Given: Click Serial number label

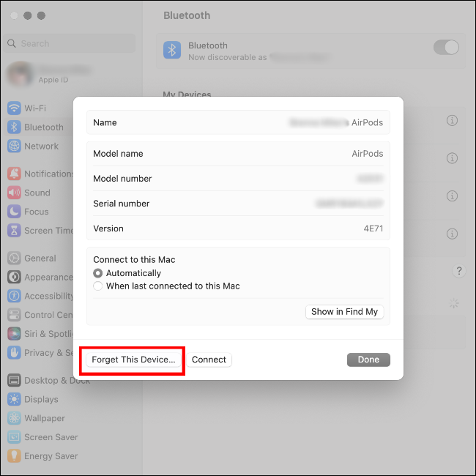Looking at the screenshot, I should point(121,204).
